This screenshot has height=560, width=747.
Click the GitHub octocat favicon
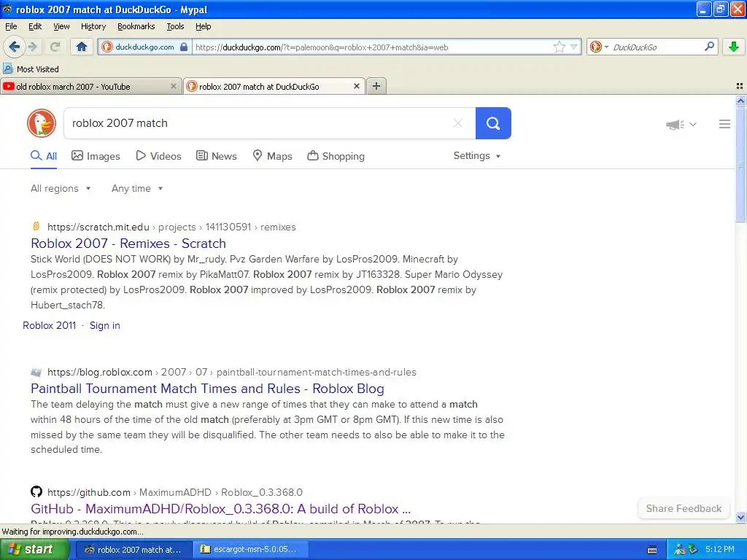click(x=36, y=491)
